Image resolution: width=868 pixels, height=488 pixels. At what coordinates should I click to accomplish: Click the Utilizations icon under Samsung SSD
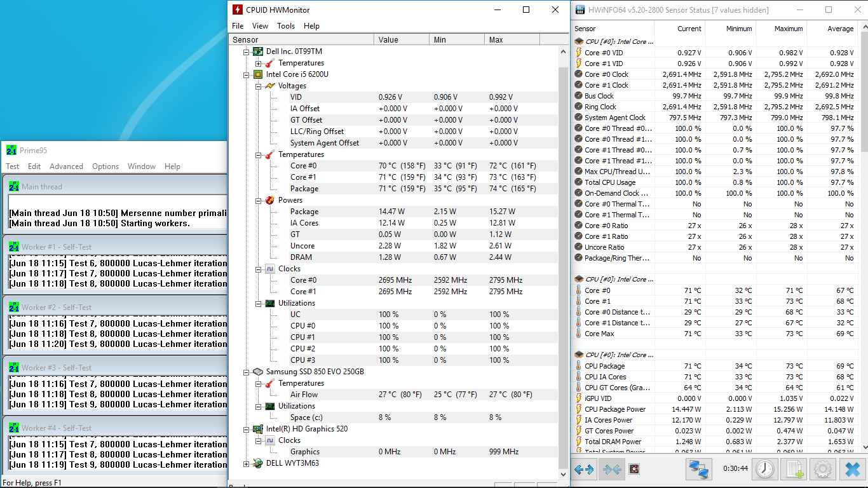pyautogui.click(x=270, y=406)
